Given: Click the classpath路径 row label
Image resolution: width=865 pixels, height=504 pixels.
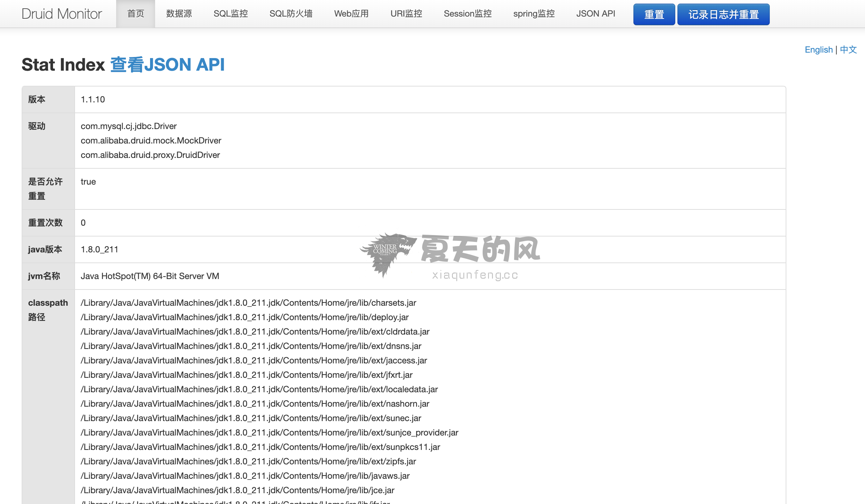Looking at the screenshot, I should (48, 310).
